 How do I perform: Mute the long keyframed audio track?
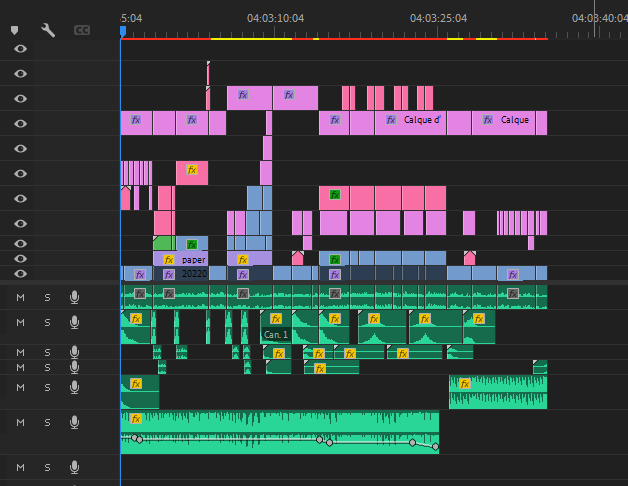[20, 423]
